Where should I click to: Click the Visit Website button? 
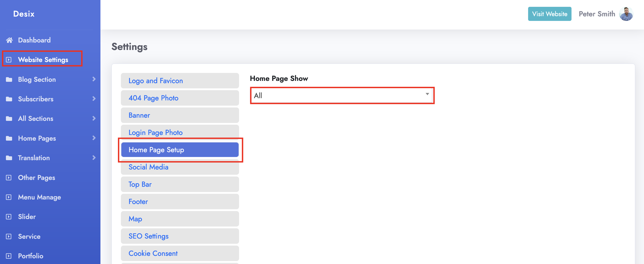click(549, 14)
